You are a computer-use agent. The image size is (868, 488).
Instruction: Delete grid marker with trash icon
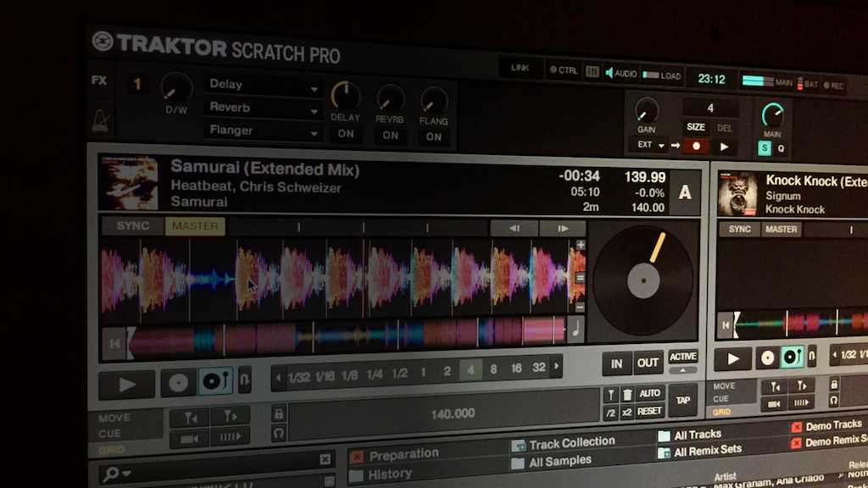(x=626, y=394)
